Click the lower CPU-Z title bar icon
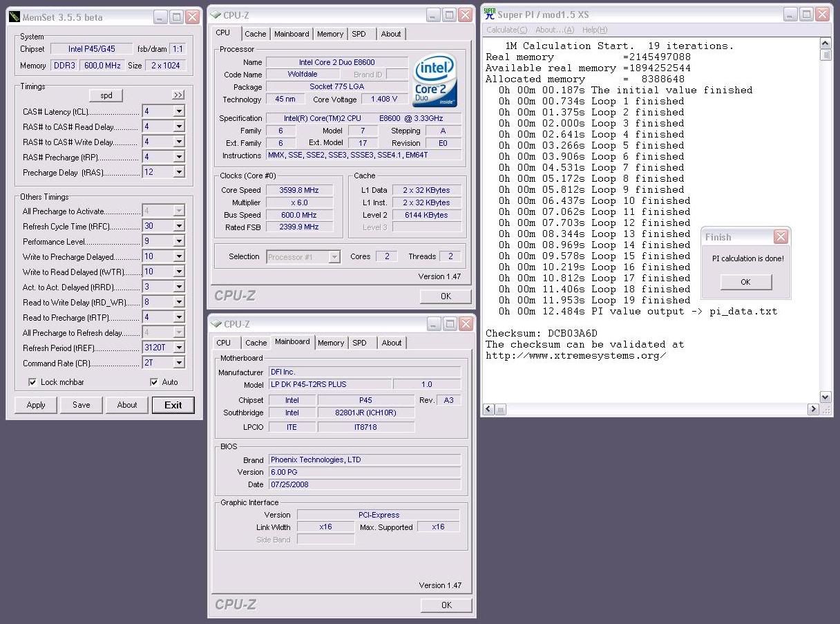This screenshot has height=624, width=840. (216, 324)
